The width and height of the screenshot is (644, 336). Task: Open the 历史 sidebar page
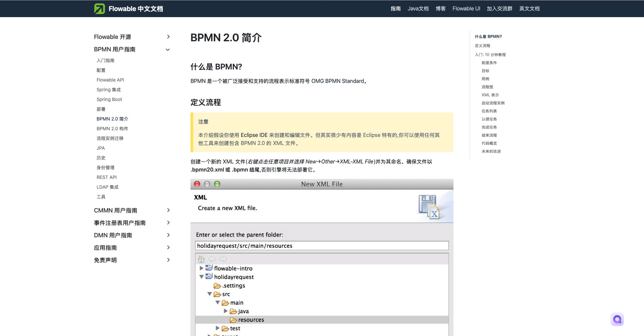pyautogui.click(x=101, y=158)
